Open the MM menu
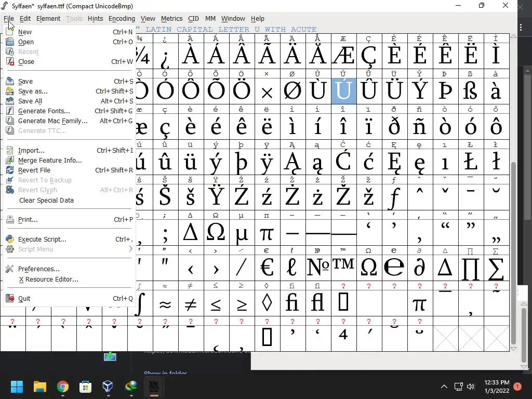This screenshot has height=399, width=532. tap(210, 19)
